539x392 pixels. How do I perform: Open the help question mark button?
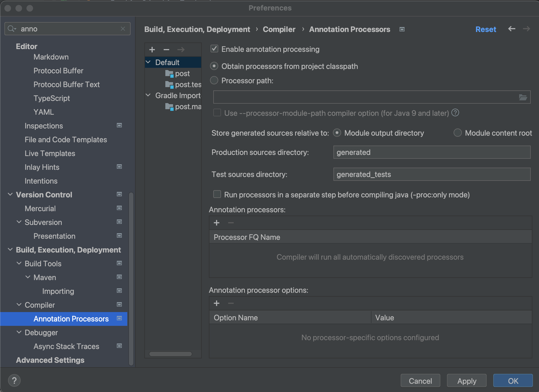[14, 380]
